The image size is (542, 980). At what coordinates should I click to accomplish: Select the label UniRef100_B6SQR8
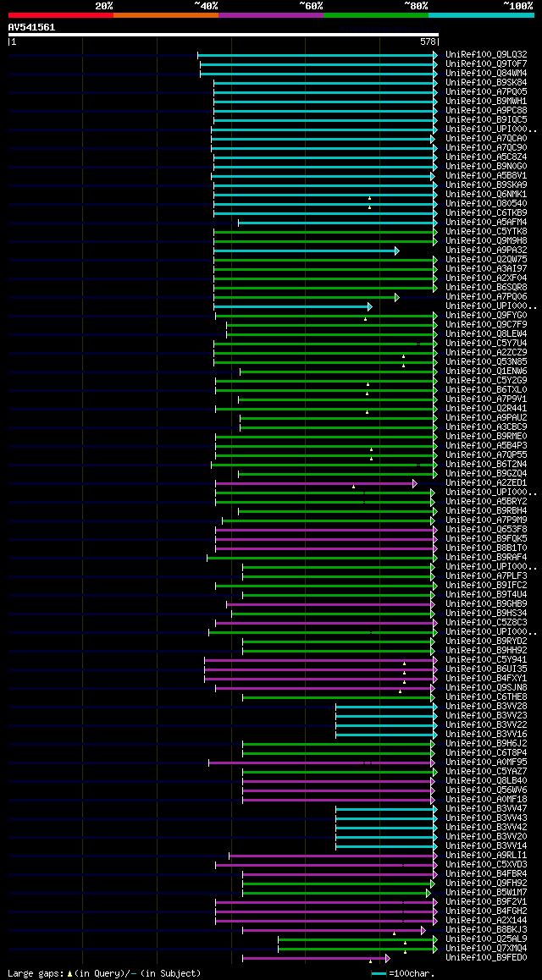coord(486,288)
